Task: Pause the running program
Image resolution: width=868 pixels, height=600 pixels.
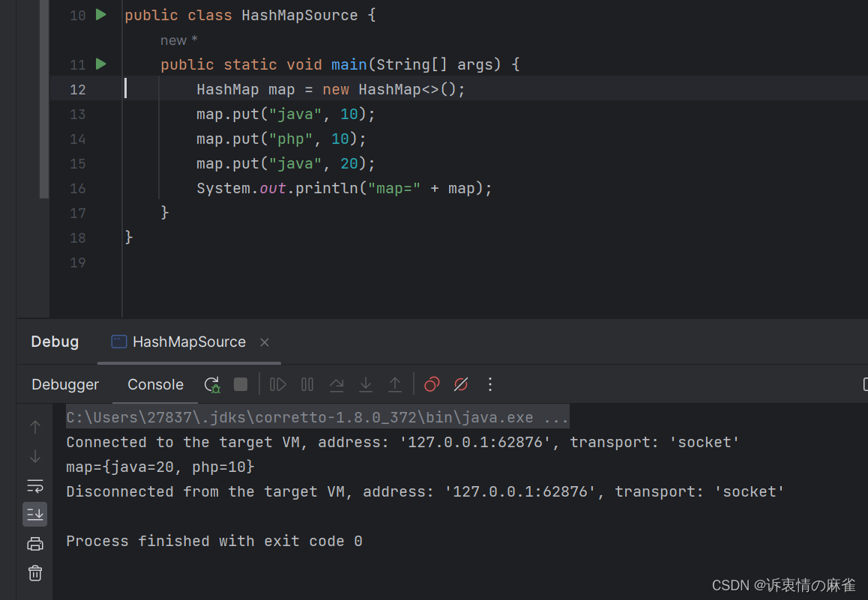Action: 307,384
